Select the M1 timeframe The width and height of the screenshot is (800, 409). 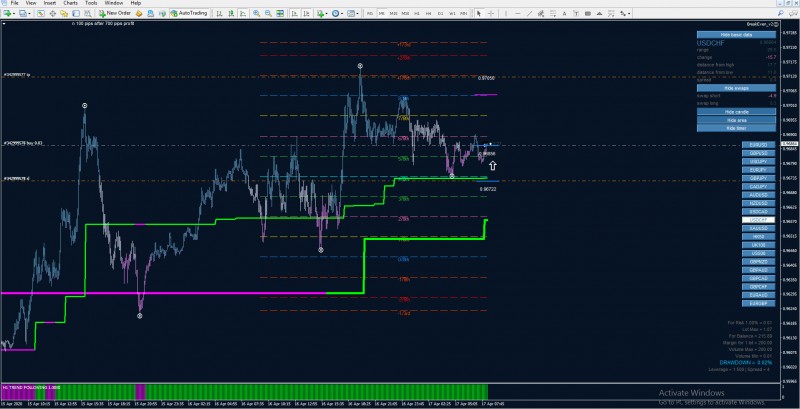(370, 13)
